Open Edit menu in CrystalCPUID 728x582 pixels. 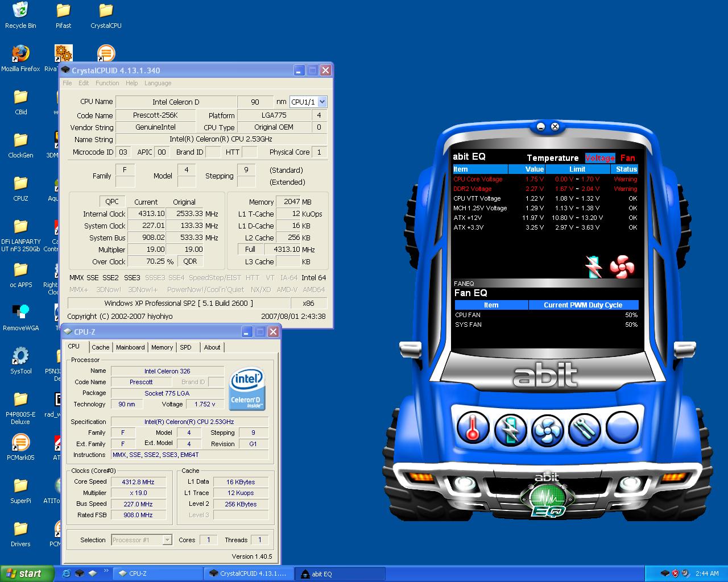tap(84, 83)
